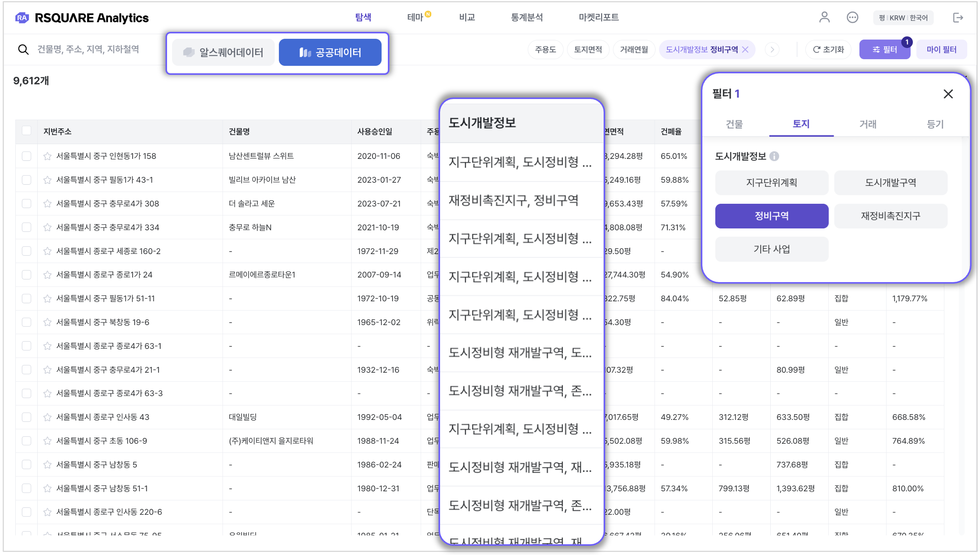Remove the 정비구역 filter chip with X
Viewport: 980px width, 555px height.
(x=745, y=50)
